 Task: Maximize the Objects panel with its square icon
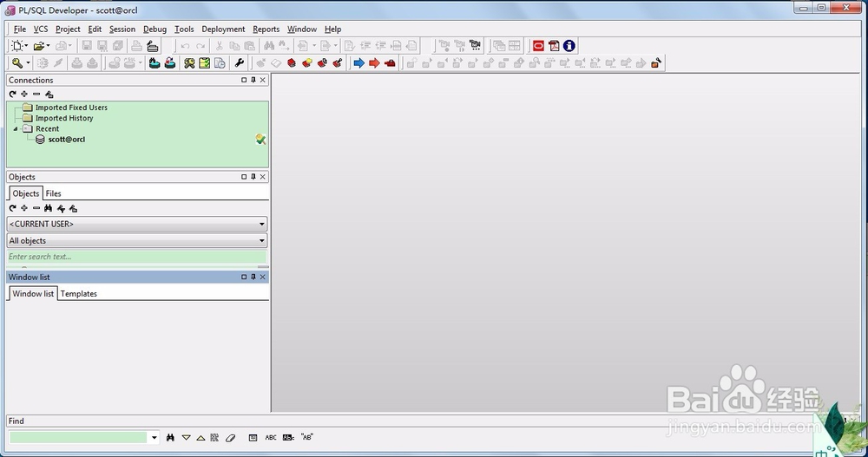pos(244,177)
